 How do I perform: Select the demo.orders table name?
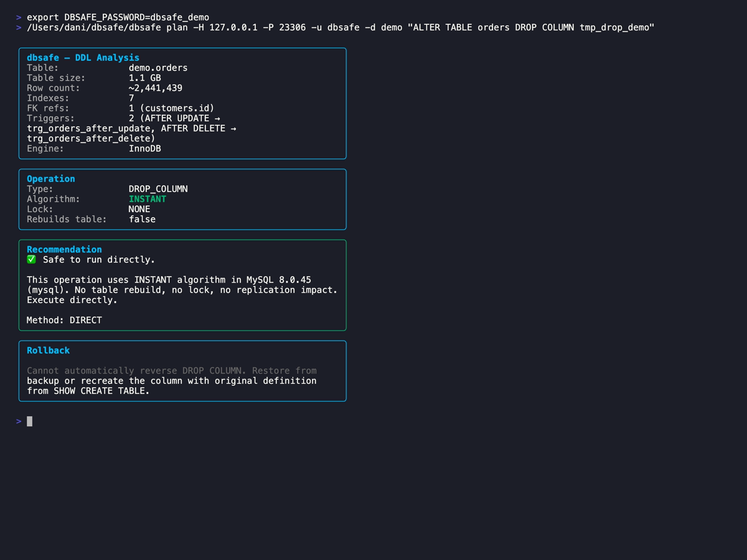pyautogui.click(x=158, y=67)
